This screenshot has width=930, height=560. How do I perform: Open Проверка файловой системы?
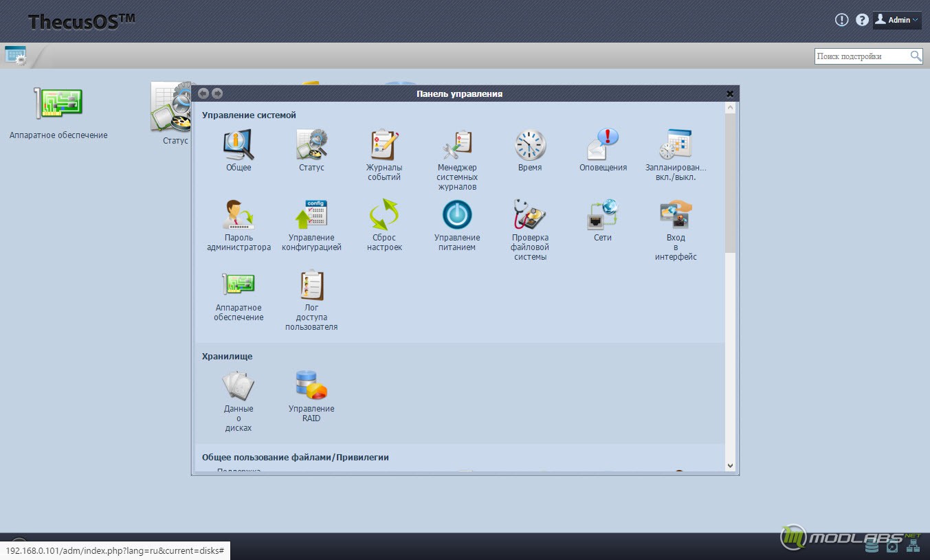click(x=530, y=215)
